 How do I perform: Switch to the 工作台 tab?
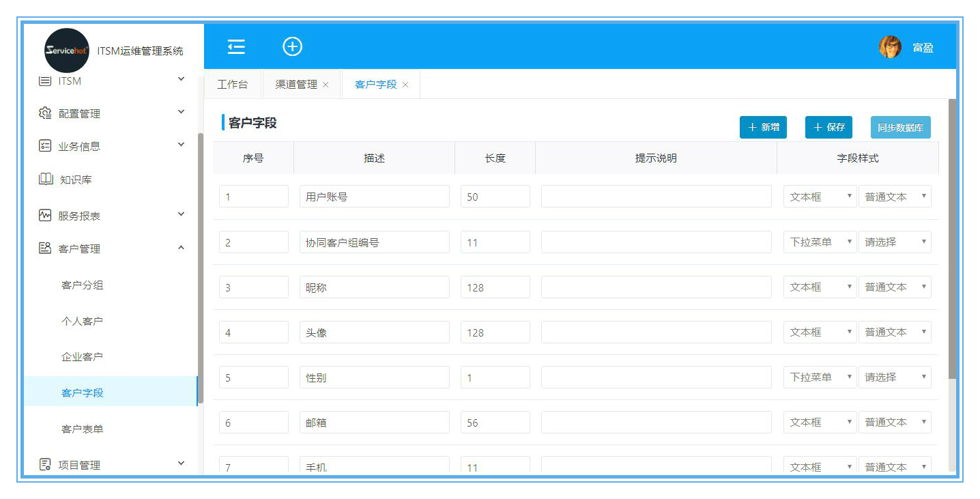click(x=232, y=85)
